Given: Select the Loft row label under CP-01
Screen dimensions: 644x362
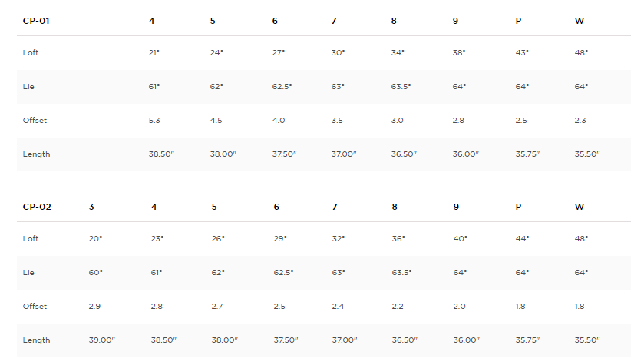Looking at the screenshot, I should pos(30,52).
